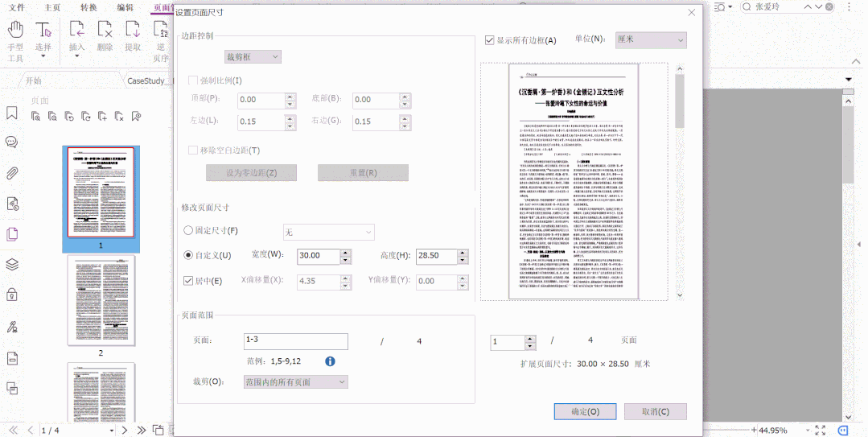Open the File (文件) menu

click(17, 7)
